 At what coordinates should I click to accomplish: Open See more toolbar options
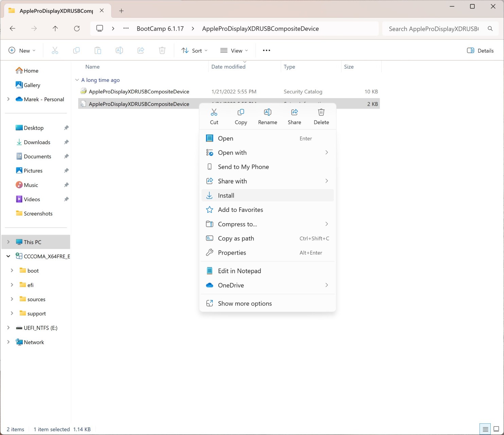[266, 50]
